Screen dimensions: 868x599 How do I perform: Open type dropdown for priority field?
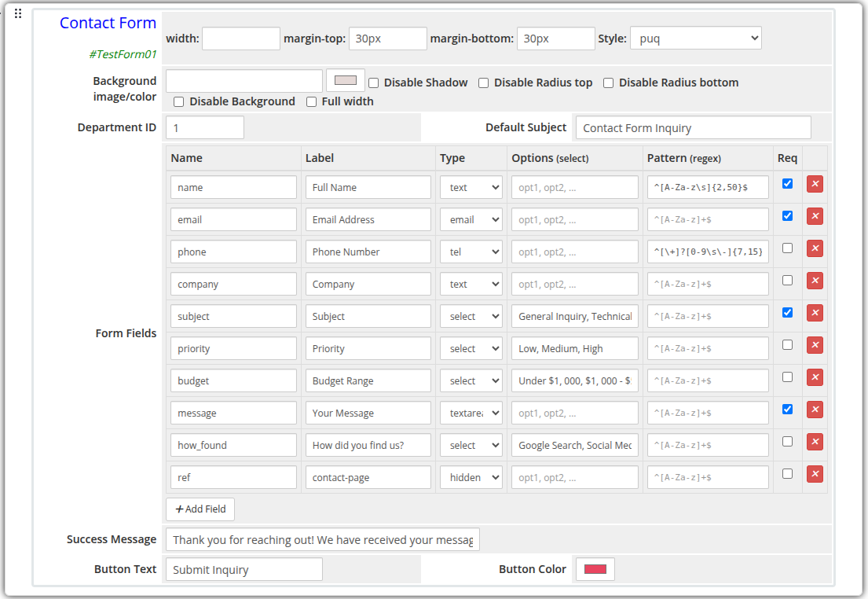point(471,348)
